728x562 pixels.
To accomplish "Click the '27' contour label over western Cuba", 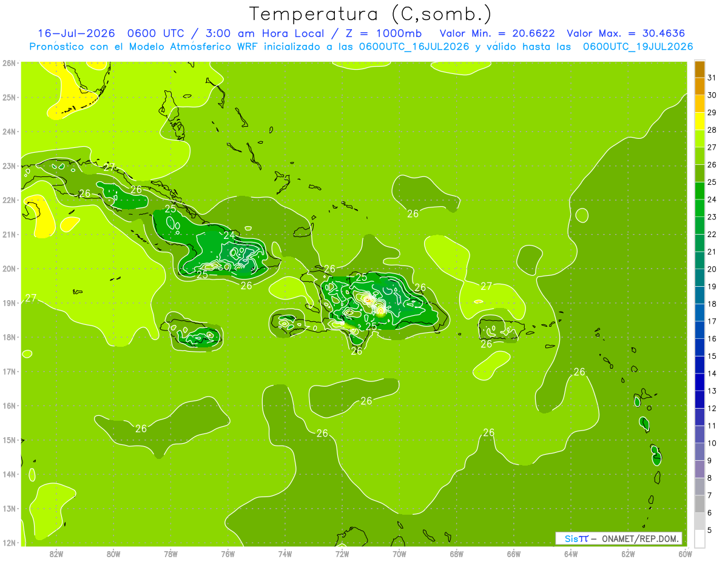I will (x=109, y=167).
